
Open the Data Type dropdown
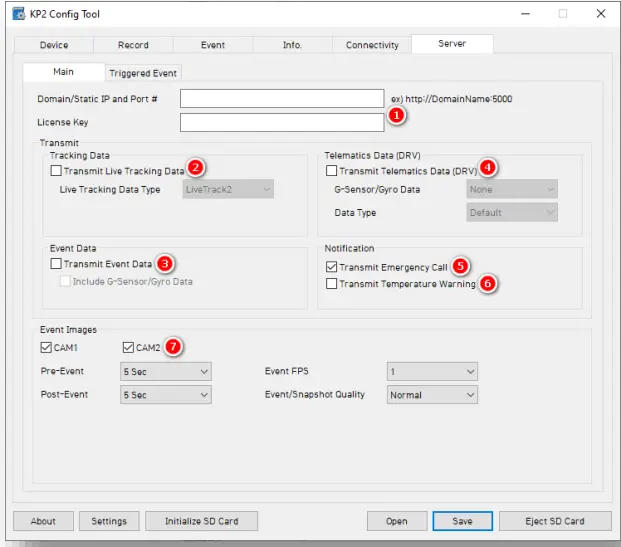point(512,212)
